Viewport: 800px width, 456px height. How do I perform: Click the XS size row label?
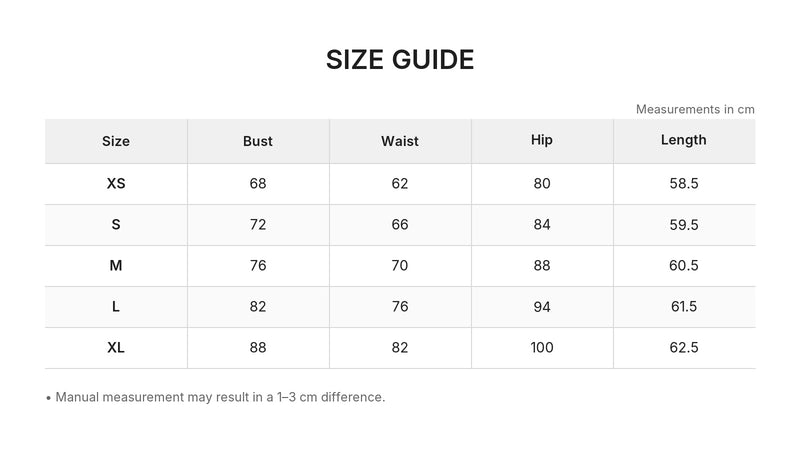pos(116,184)
